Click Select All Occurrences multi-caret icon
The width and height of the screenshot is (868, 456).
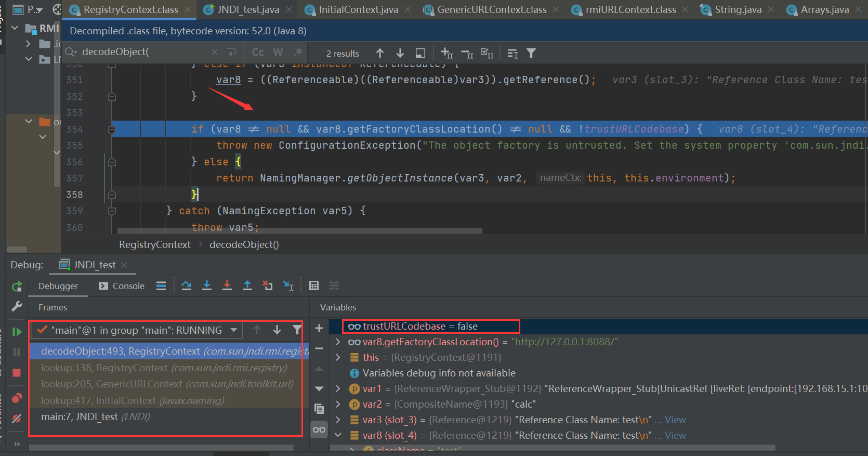click(x=487, y=53)
